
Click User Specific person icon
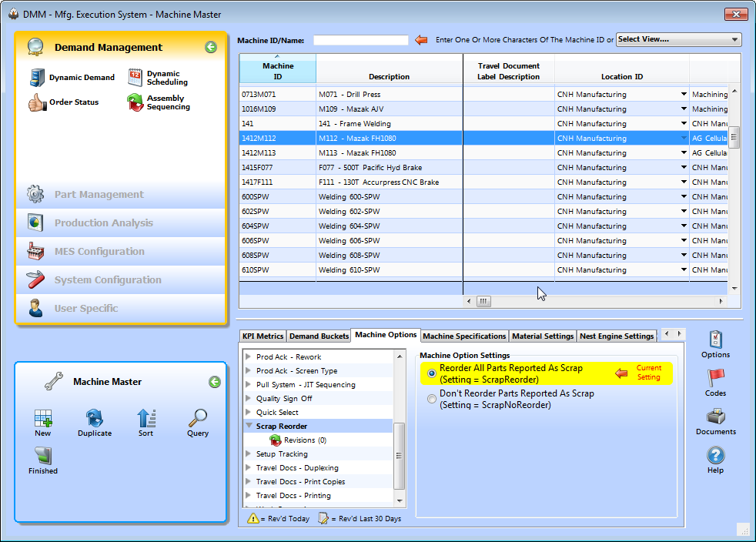pos(35,308)
